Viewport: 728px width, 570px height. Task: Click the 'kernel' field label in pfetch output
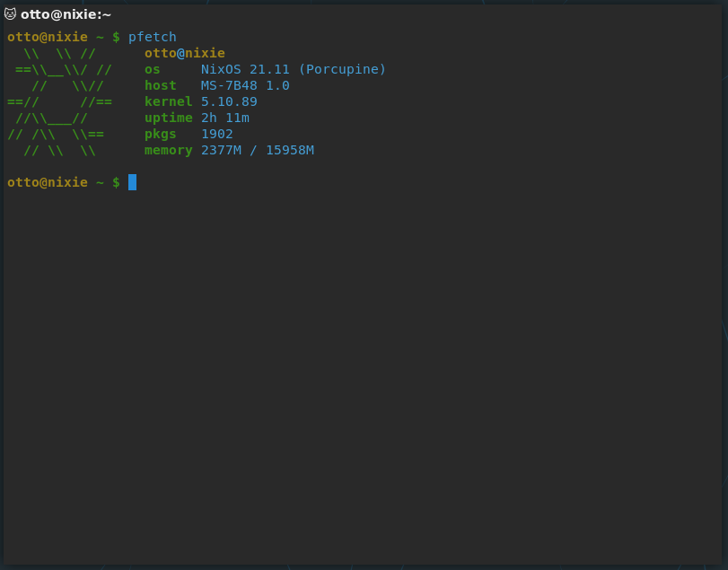pyautogui.click(x=168, y=101)
